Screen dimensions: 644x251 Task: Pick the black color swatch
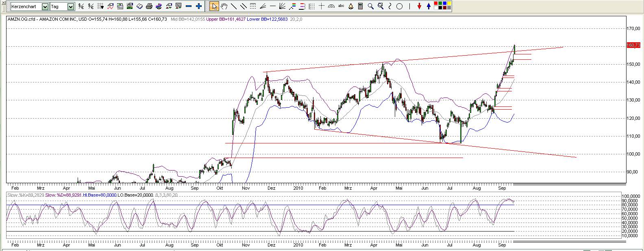[440, 8]
